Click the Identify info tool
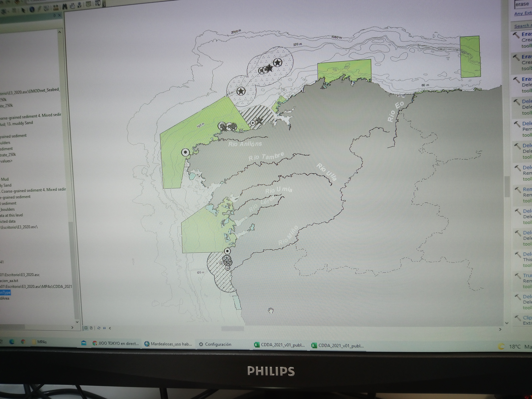 click(32, 9)
